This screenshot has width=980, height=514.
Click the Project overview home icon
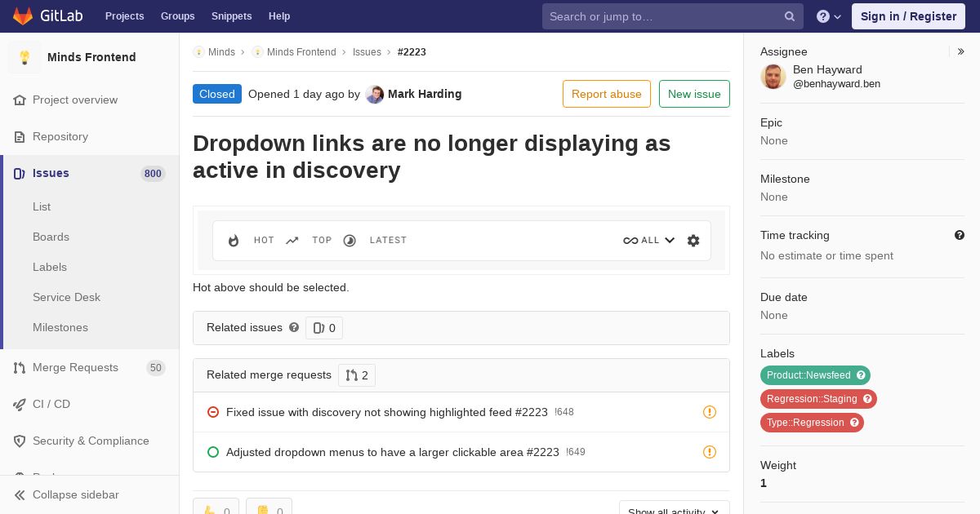pos(20,100)
